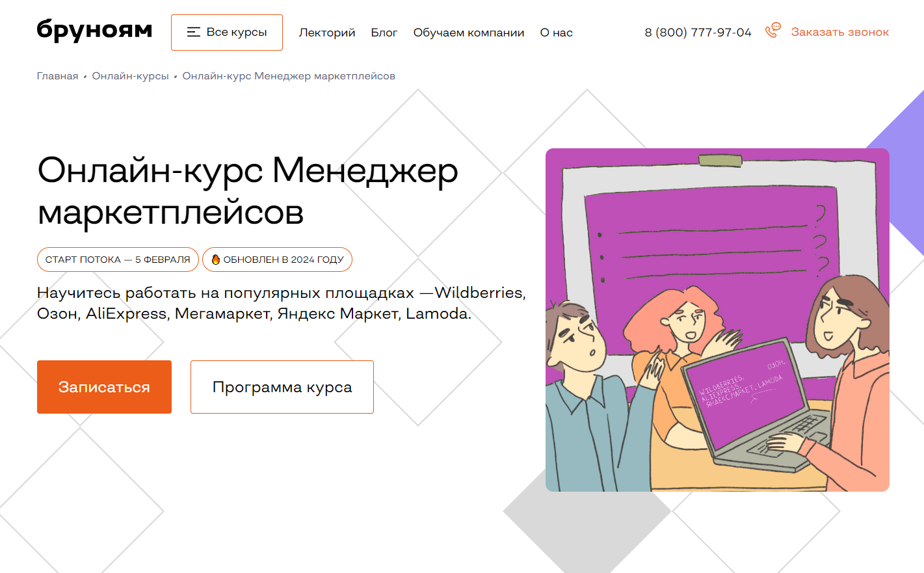Open the О нас page
Screen dimensions: 924x573
click(x=557, y=33)
